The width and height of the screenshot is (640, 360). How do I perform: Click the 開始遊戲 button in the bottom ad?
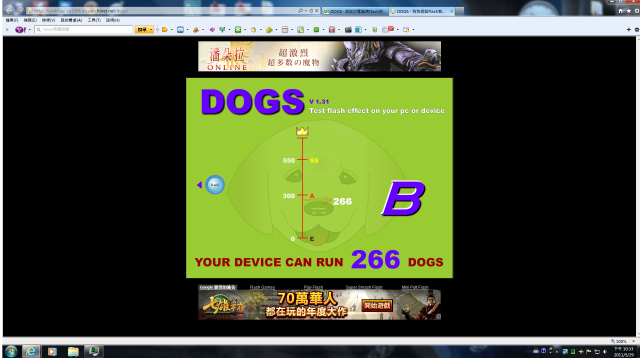377,305
